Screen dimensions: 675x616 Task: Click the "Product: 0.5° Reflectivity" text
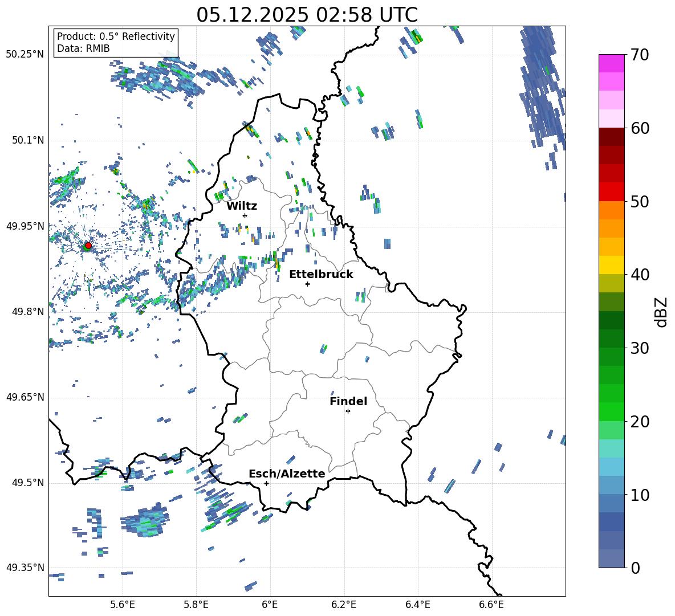click(116, 36)
